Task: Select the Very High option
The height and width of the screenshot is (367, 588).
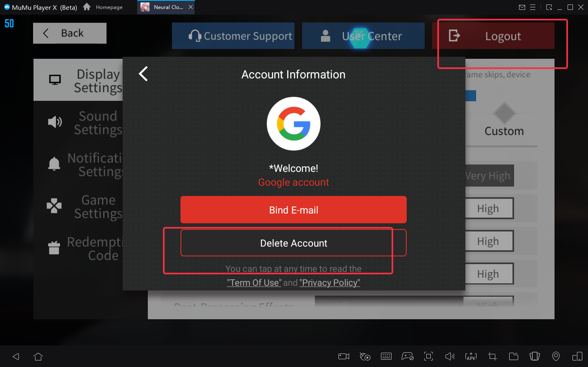Action: 489,176
